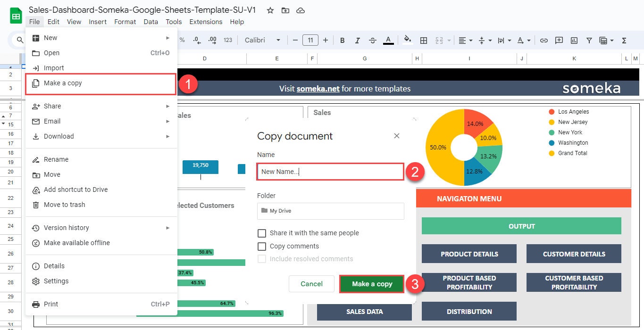Click the Name field showing New Name
Viewport: 644px width, 330px height.
coord(330,171)
